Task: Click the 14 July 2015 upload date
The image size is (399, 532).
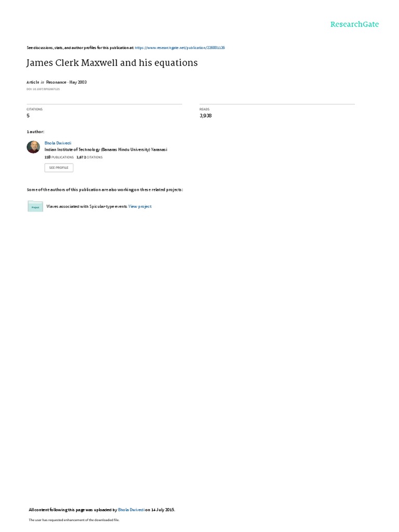Action: (x=163, y=510)
